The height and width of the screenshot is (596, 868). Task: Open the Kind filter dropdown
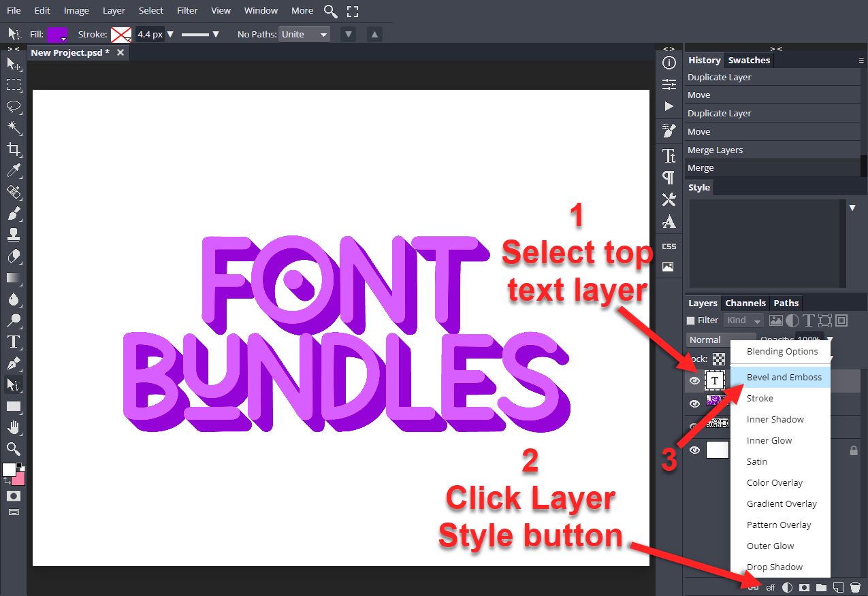point(744,320)
